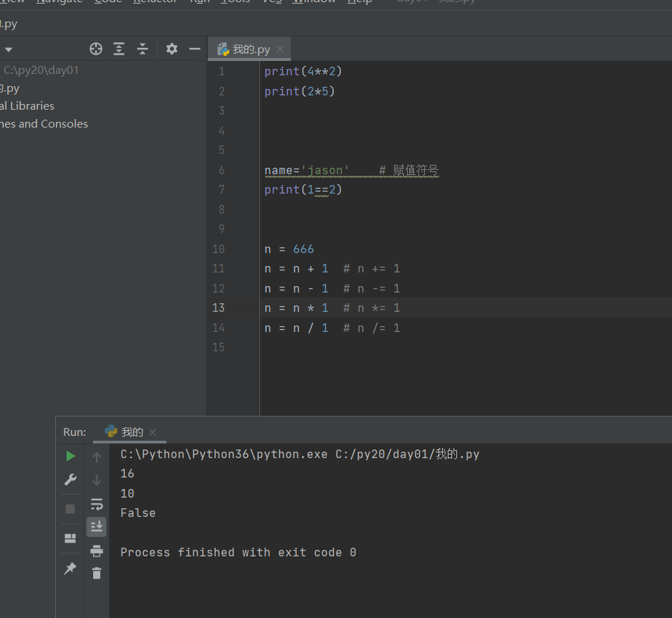Toggle soft-wrap in Run console

97,504
